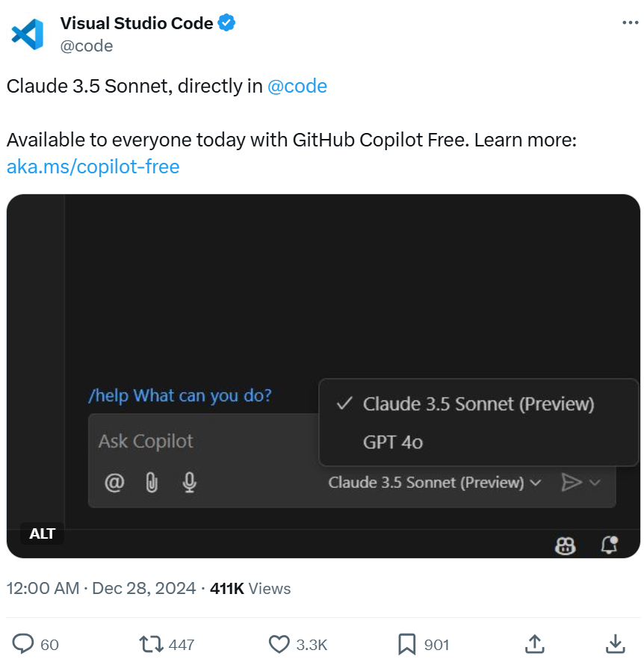Like the tweet with the heart icon
The width and height of the screenshot is (644, 662).
click(279, 644)
